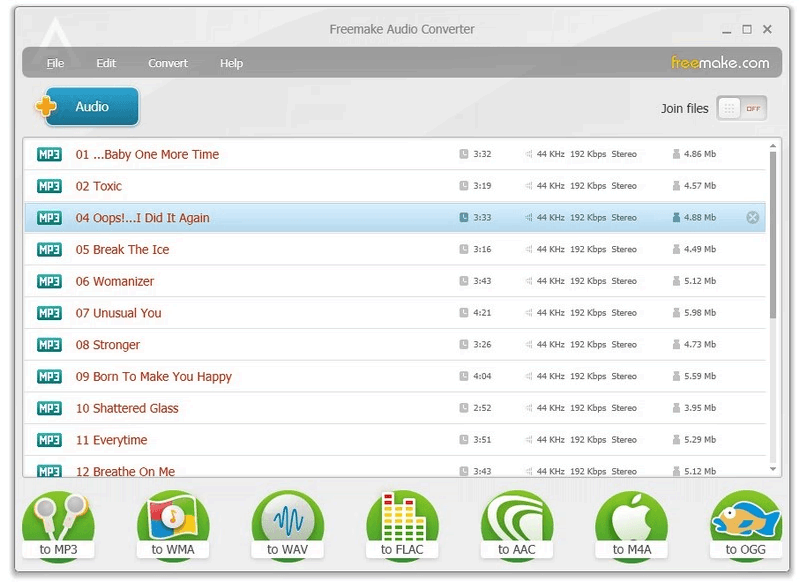Click the weight icon beside 5.98 Mb
800x582 pixels.
677,312
